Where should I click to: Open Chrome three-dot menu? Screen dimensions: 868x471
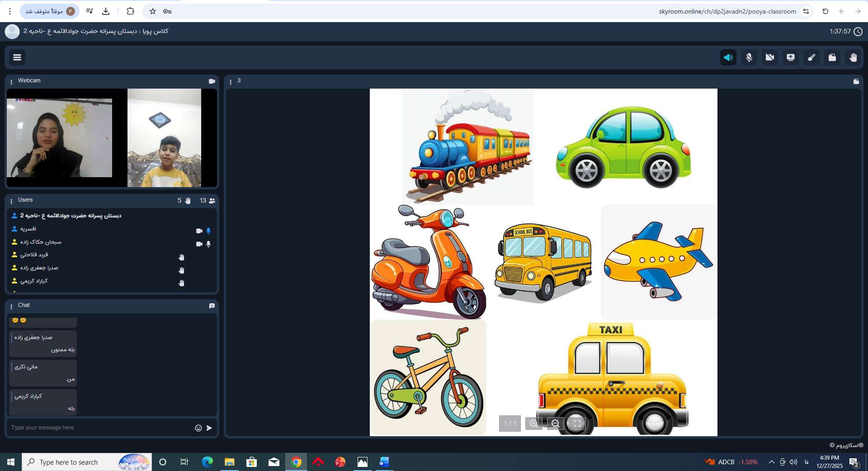[10, 11]
